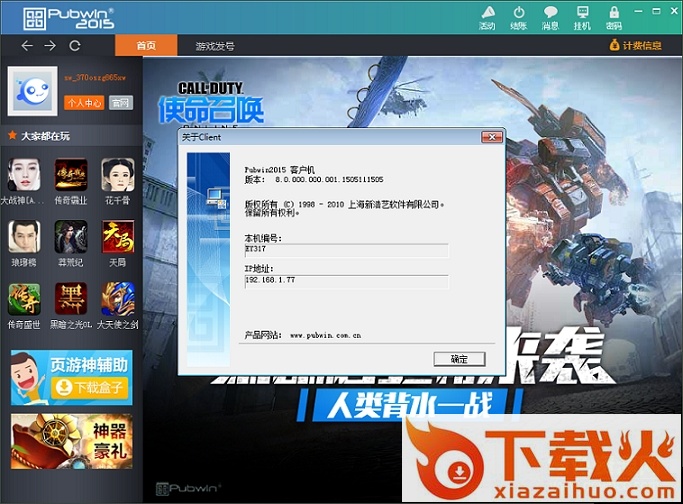Launch the 大天使之剑 game icon

point(118,299)
